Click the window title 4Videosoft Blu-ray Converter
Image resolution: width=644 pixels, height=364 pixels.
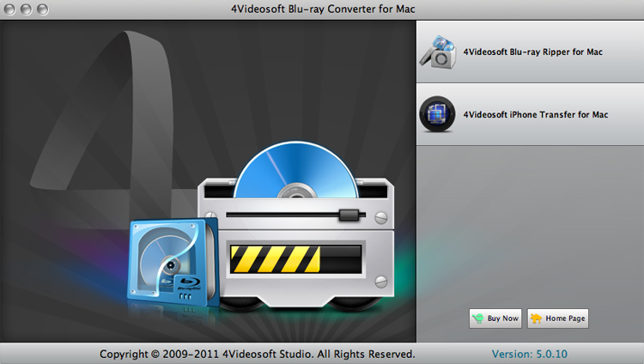pos(323,9)
